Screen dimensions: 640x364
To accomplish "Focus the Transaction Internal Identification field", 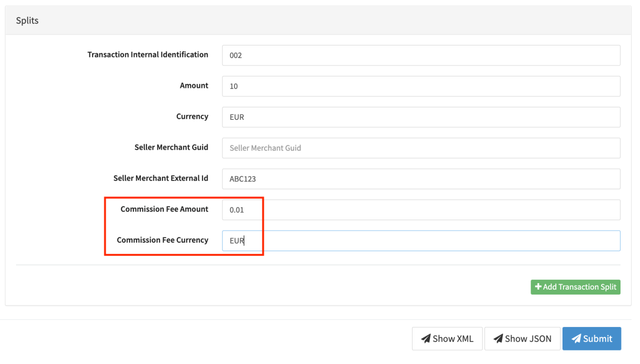I will click(421, 55).
